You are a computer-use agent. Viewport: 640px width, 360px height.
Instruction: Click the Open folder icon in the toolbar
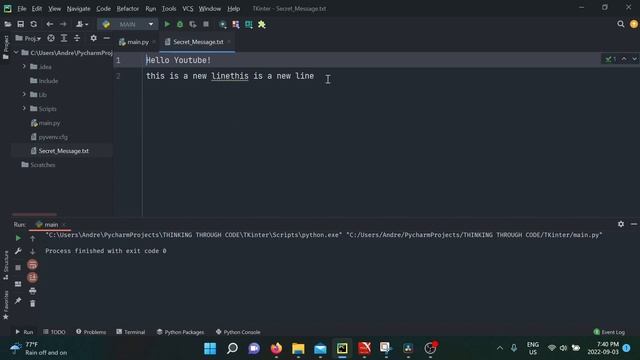8,24
